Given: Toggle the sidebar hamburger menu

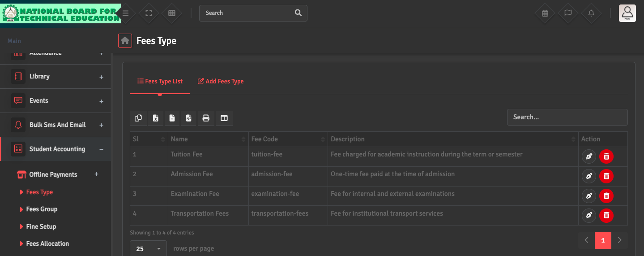Looking at the screenshot, I should point(126,13).
